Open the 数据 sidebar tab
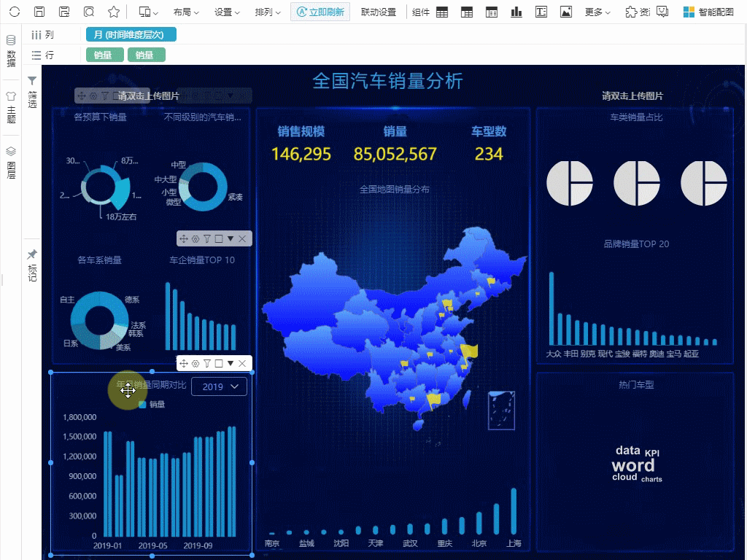Image resolution: width=747 pixels, height=560 pixels. click(11, 51)
